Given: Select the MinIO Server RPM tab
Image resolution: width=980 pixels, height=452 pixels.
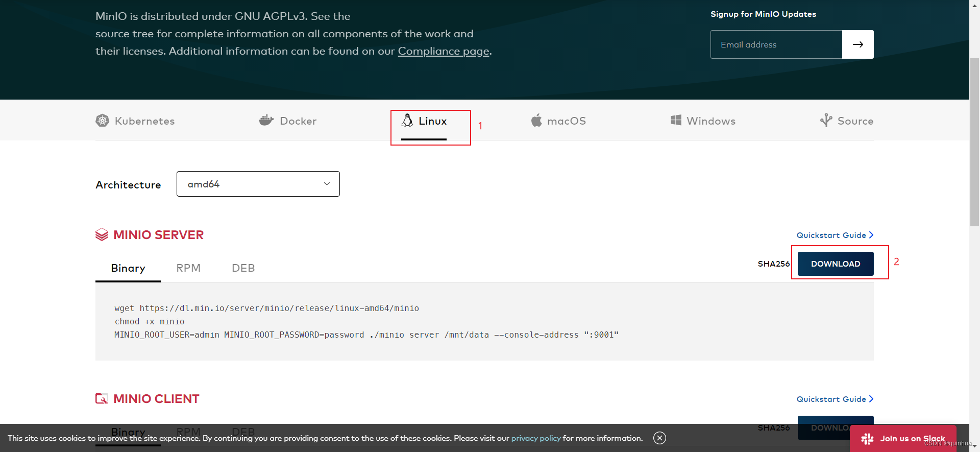Looking at the screenshot, I should click(188, 268).
